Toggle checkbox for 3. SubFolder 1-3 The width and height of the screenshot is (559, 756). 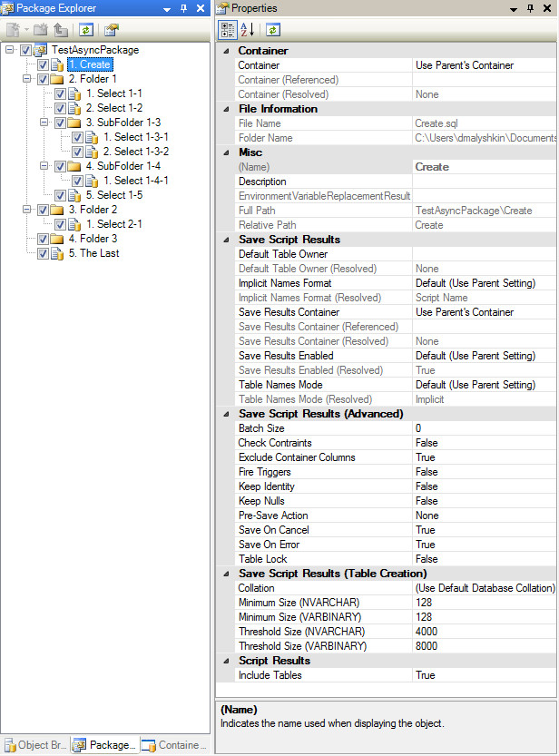pyautogui.click(x=60, y=123)
